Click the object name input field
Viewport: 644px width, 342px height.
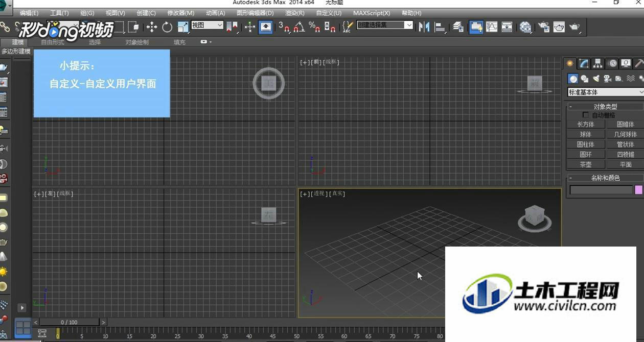pyautogui.click(x=601, y=190)
